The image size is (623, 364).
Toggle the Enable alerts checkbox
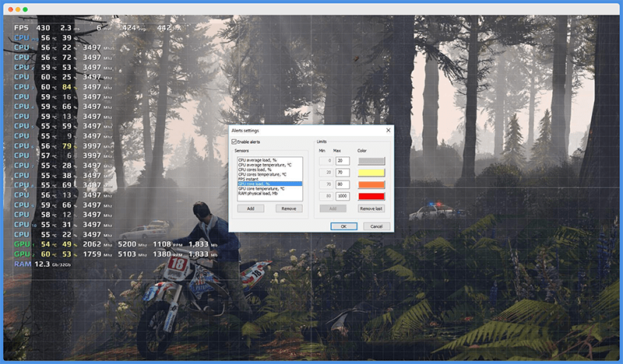(234, 142)
